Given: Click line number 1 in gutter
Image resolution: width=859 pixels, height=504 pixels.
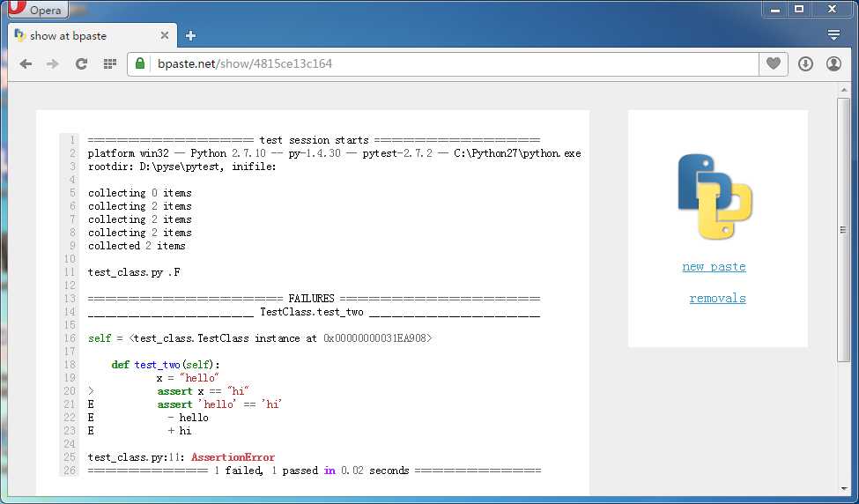Looking at the screenshot, I should 71,140.
